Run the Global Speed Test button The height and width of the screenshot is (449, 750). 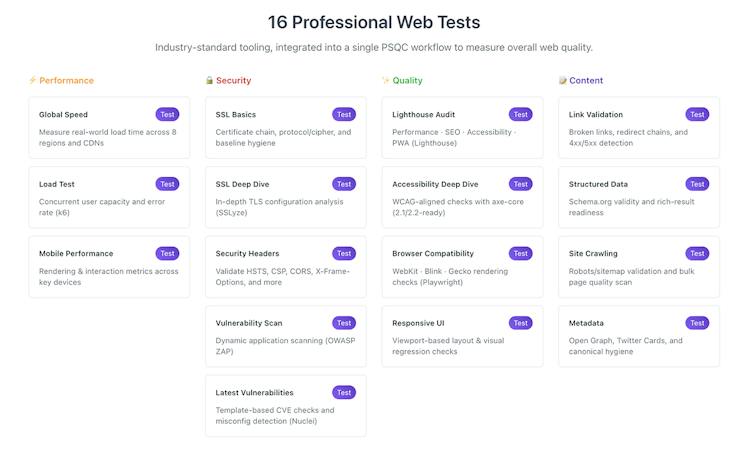click(x=167, y=114)
